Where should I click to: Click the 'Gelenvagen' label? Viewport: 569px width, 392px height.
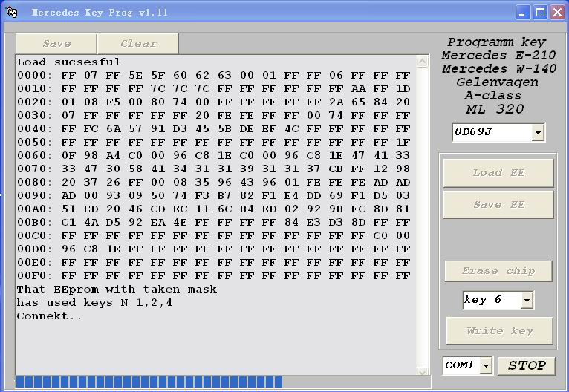[x=497, y=82]
